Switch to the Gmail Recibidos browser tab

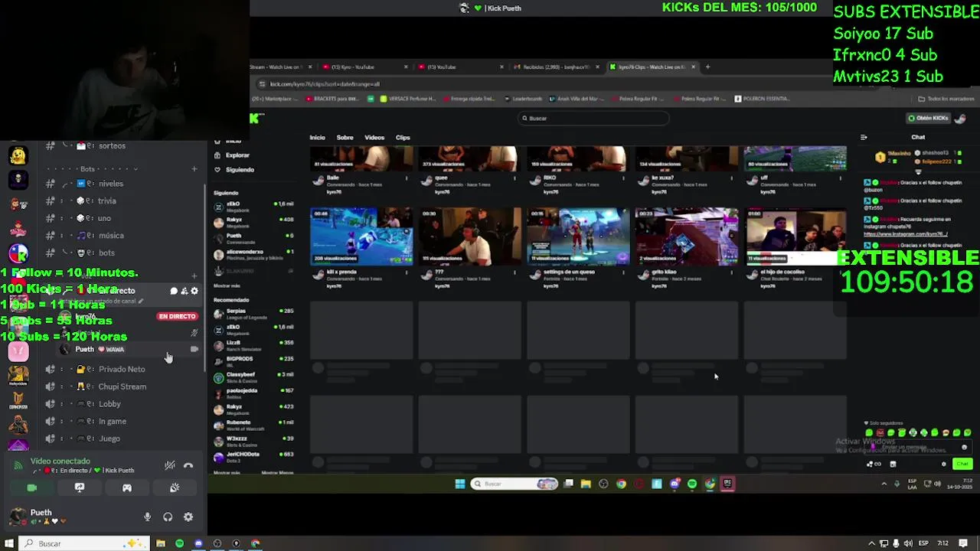click(555, 67)
